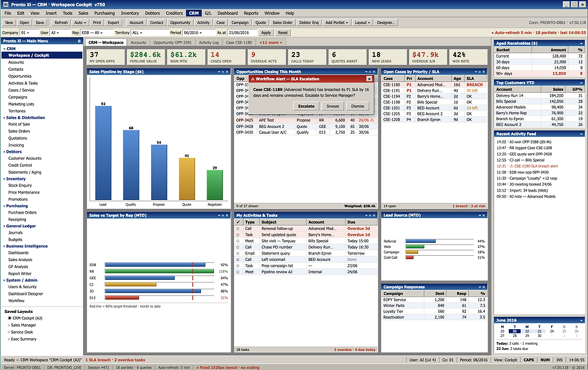This screenshot has width=588, height=370.
Task: Switch to the Opportunity OPP-3391 tab
Action: (x=172, y=42)
